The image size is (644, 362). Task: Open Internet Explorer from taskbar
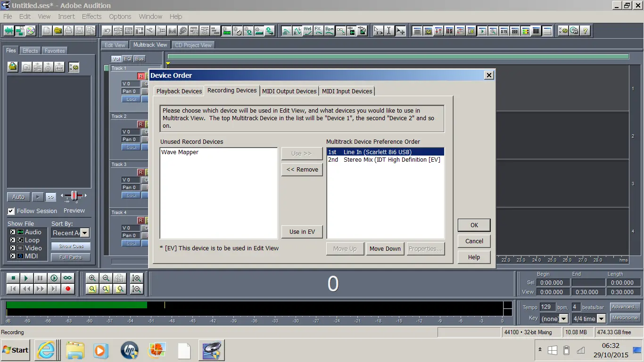click(x=46, y=351)
